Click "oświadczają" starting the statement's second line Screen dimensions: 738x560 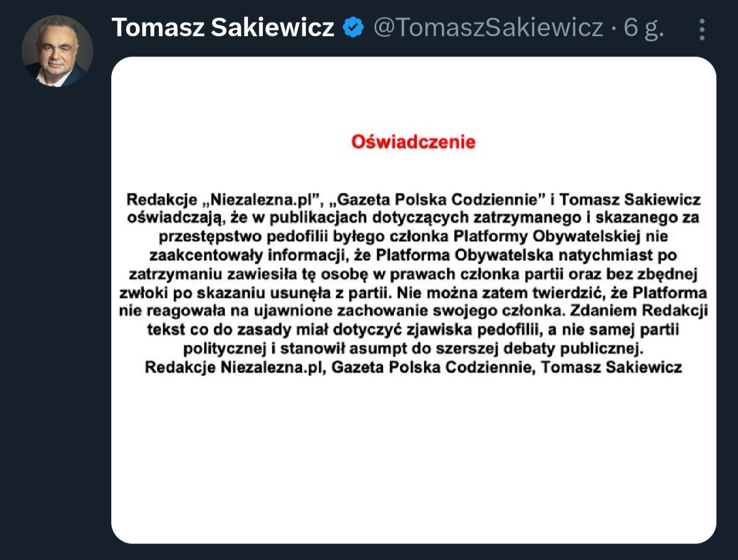(175, 218)
